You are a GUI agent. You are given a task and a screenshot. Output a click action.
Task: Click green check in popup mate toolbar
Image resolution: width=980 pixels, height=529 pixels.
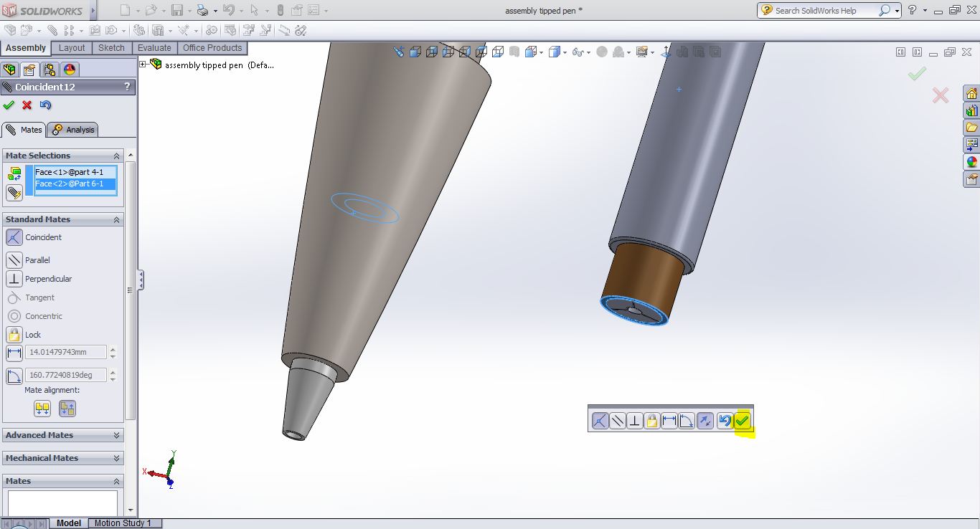pyautogui.click(x=743, y=421)
